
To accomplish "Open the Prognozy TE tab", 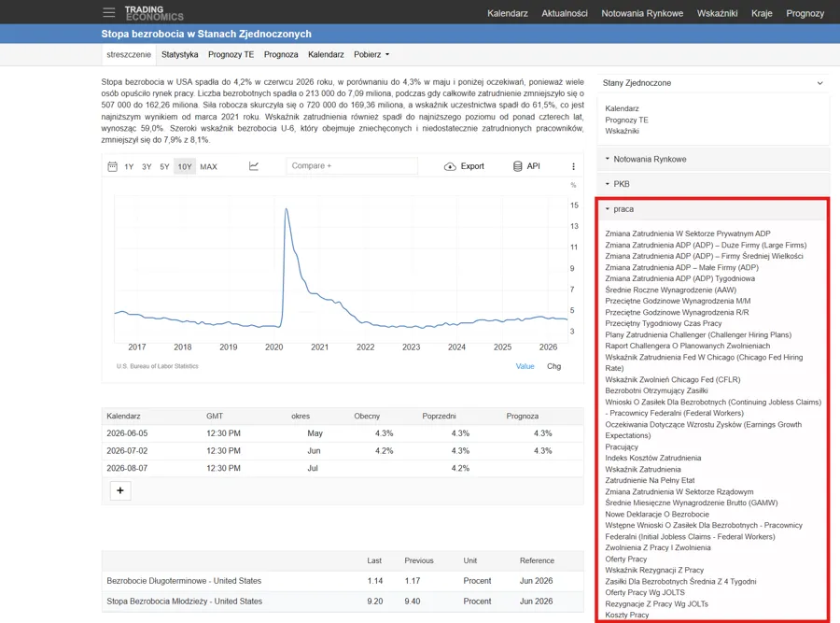I will (x=231, y=55).
